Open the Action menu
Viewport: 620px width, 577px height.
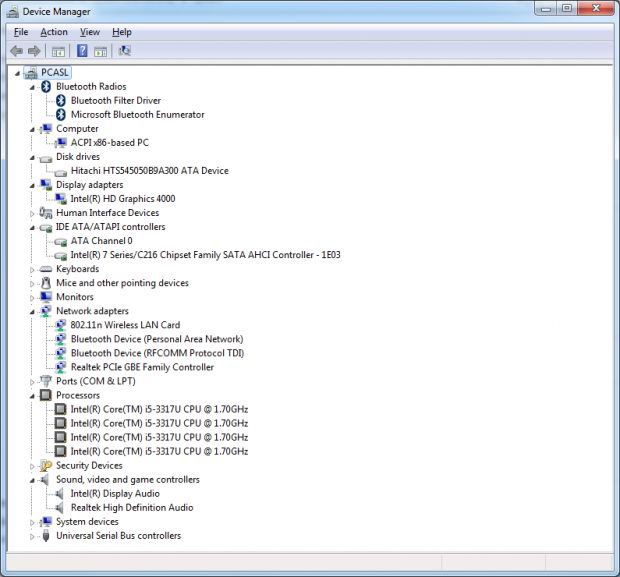(x=54, y=32)
